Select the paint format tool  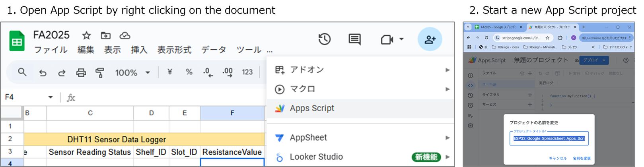click(99, 72)
